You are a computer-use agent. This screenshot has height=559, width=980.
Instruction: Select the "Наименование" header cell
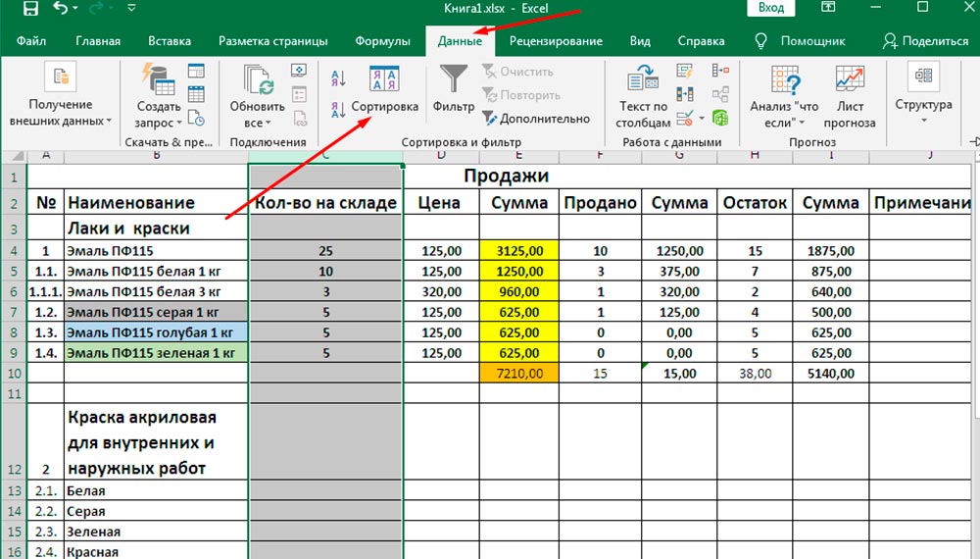pyautogui.click(x=156, y=203)
